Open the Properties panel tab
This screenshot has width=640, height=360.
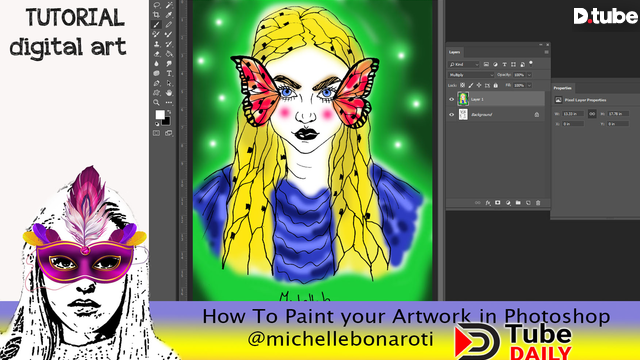(x=562, y=88)
